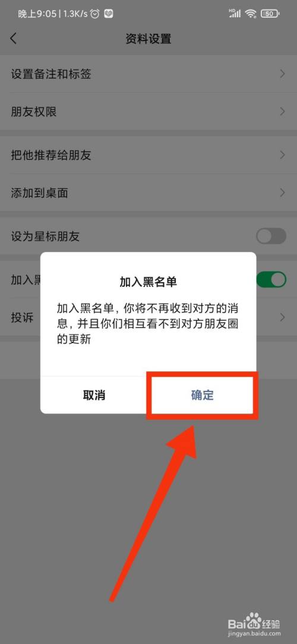Screen dimensions: 297x644
Task: Tap the 加入黑名单 dialog heading
Action: click(x=148, y=282)
